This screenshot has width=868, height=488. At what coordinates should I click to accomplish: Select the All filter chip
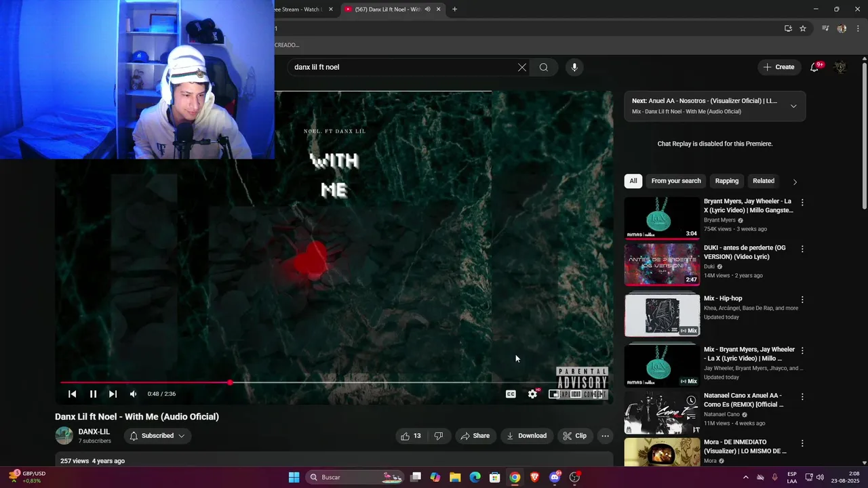633,181
